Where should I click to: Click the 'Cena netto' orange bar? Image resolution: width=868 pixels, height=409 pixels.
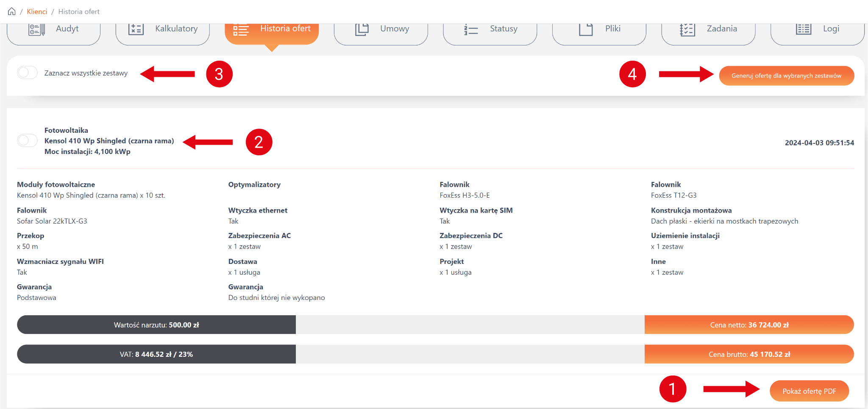pyautogui.click(x=749, y=325)
